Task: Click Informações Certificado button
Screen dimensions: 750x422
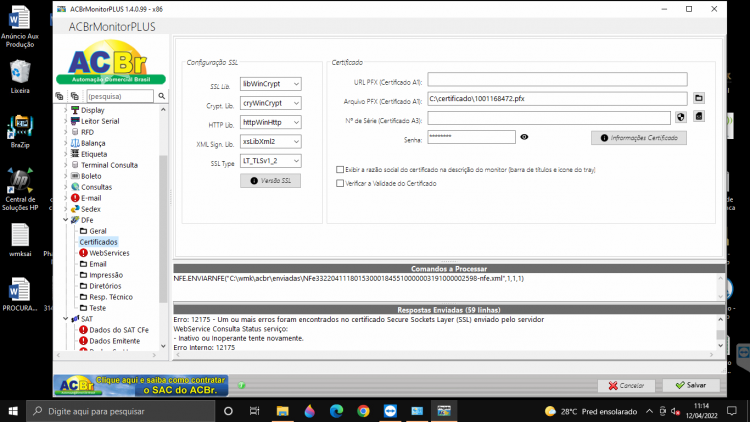Action: pos(639,138)
